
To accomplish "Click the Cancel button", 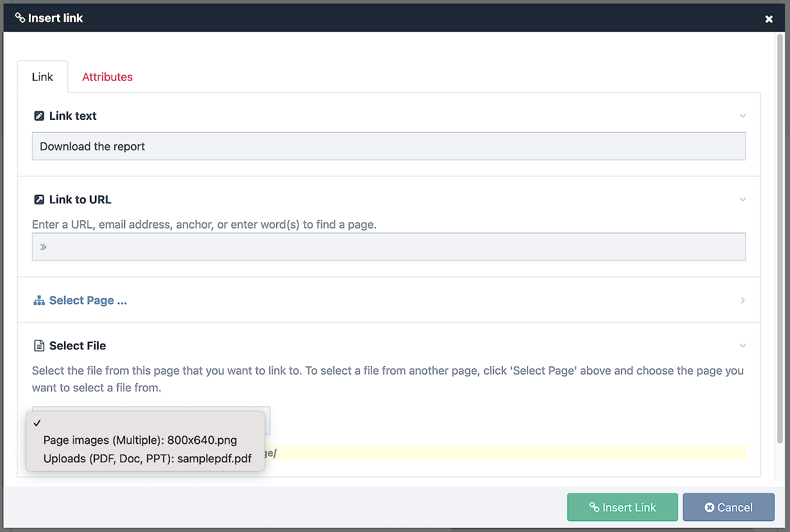I will click(728, 507).
